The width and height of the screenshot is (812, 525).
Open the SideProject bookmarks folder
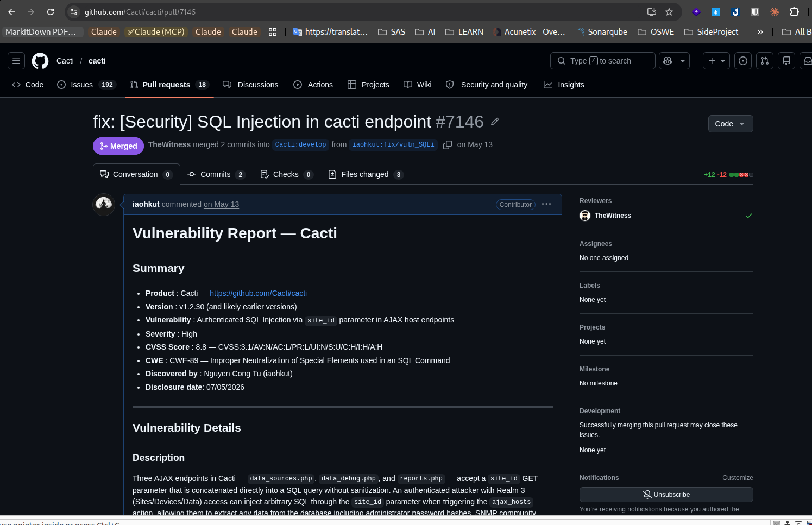[x=712, y=32]
